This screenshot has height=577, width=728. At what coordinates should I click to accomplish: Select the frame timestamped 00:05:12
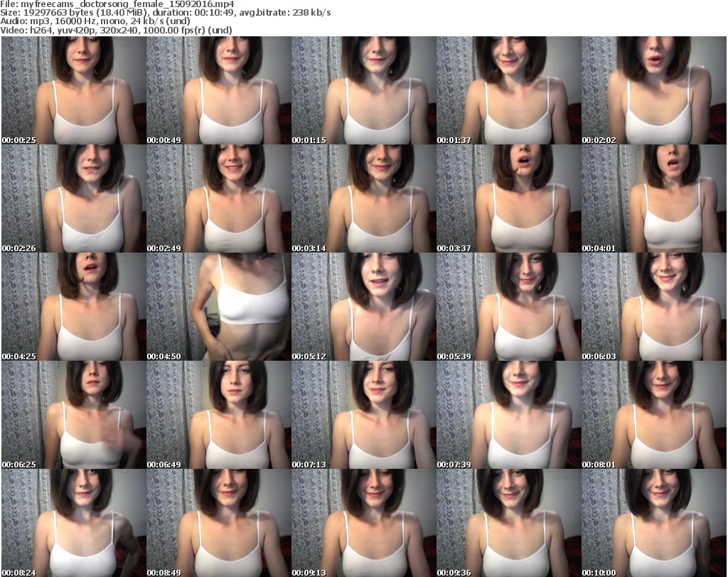363,307
